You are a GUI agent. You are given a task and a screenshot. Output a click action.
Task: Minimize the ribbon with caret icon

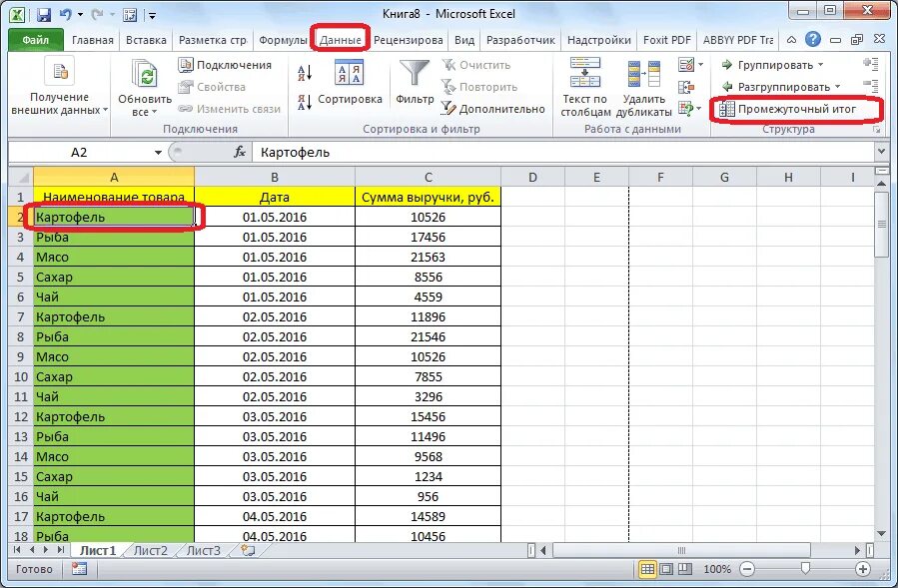791,40
